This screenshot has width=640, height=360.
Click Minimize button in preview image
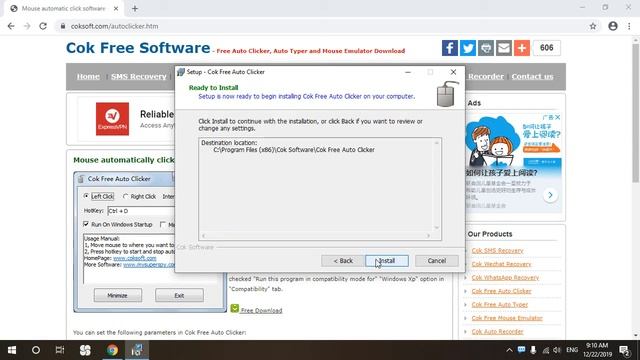[118, 295]
